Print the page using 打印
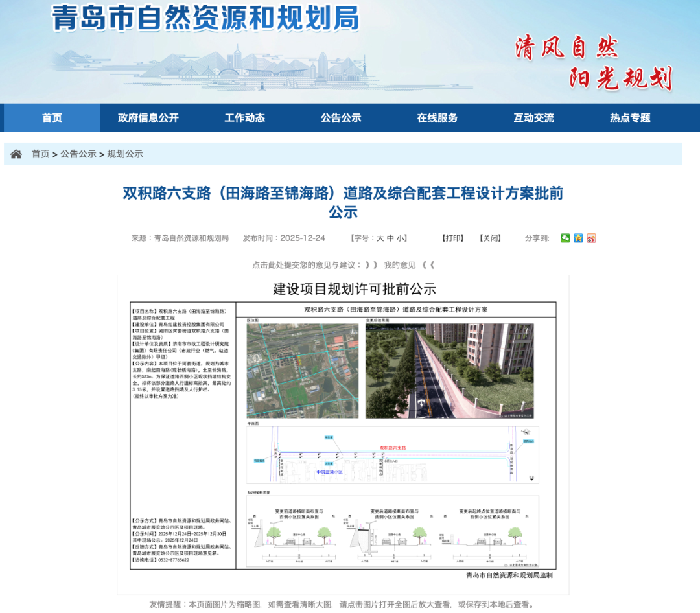Viewport: 700px width, 613px height. [x=453, y=238]
